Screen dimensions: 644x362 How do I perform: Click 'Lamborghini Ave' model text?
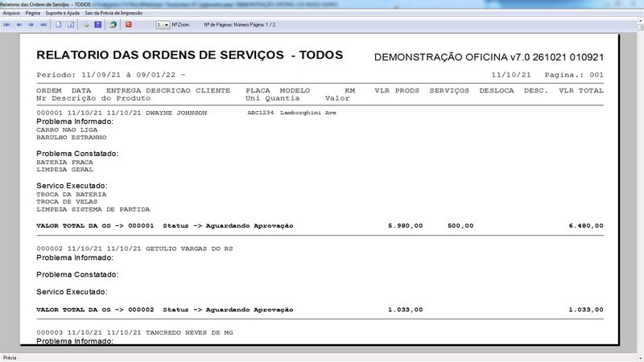click(308, 113)
